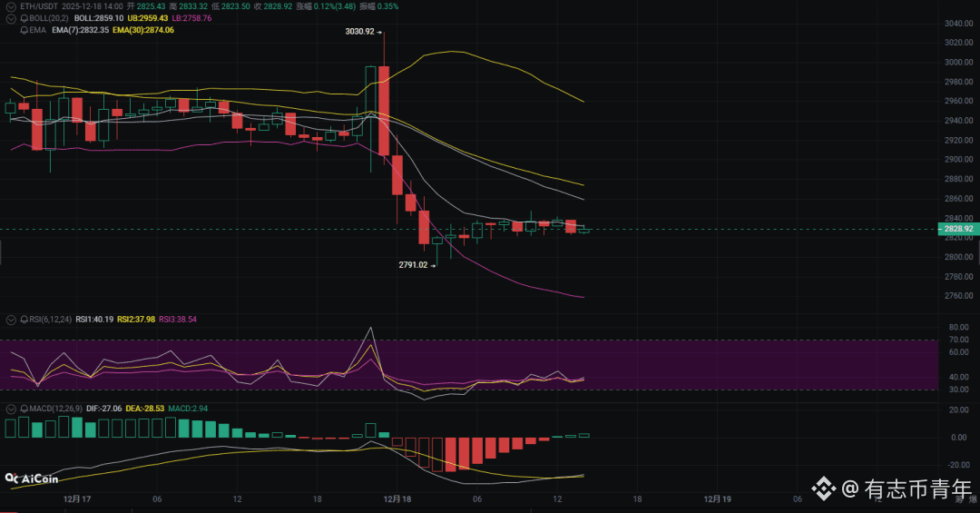Open the EMA indicator label
980x513 pixels.
point(37,30)
